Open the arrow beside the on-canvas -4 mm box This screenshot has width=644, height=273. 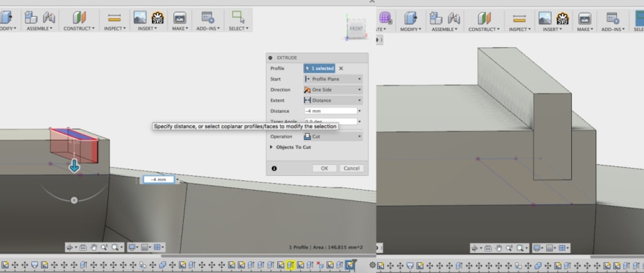(x=177, y=179)
